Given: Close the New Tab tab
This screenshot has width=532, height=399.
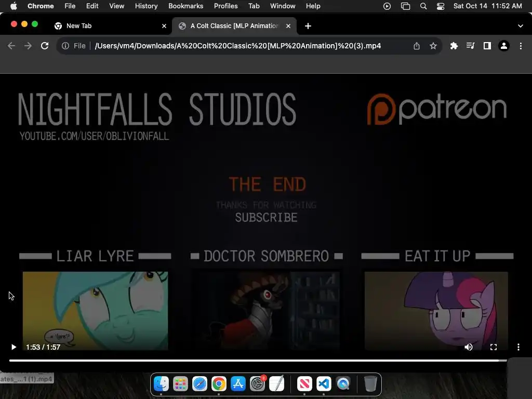Looking at the screenshot, I should click(164, 26).
